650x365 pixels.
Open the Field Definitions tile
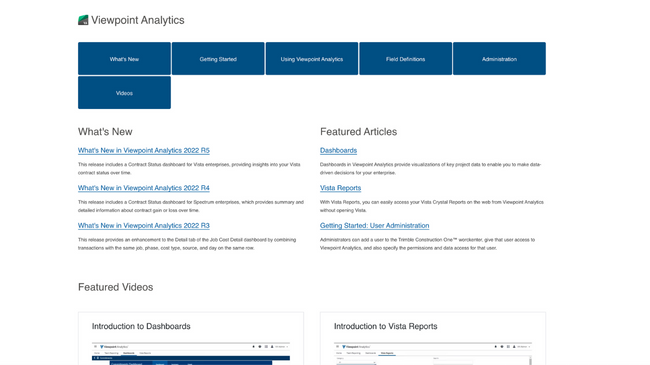(405, 58)
